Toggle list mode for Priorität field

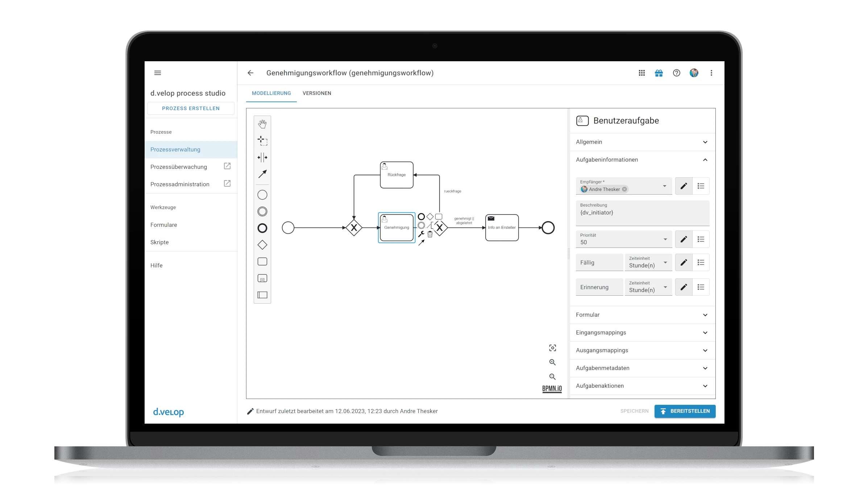pos(701,239)
